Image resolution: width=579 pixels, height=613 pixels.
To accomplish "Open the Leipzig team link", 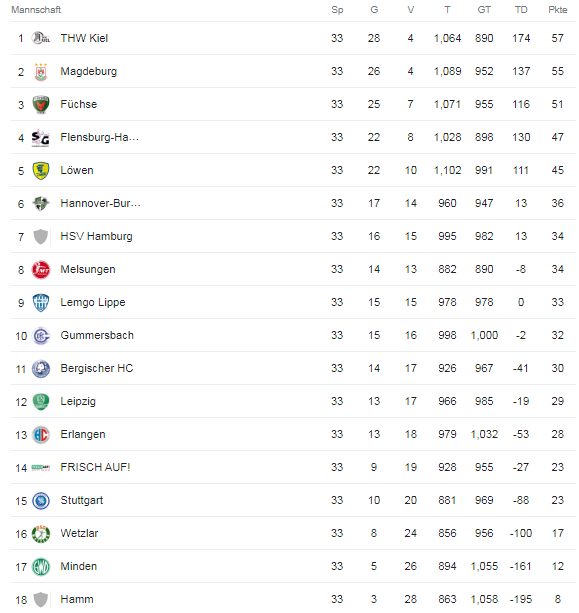I will coord(78,401).
